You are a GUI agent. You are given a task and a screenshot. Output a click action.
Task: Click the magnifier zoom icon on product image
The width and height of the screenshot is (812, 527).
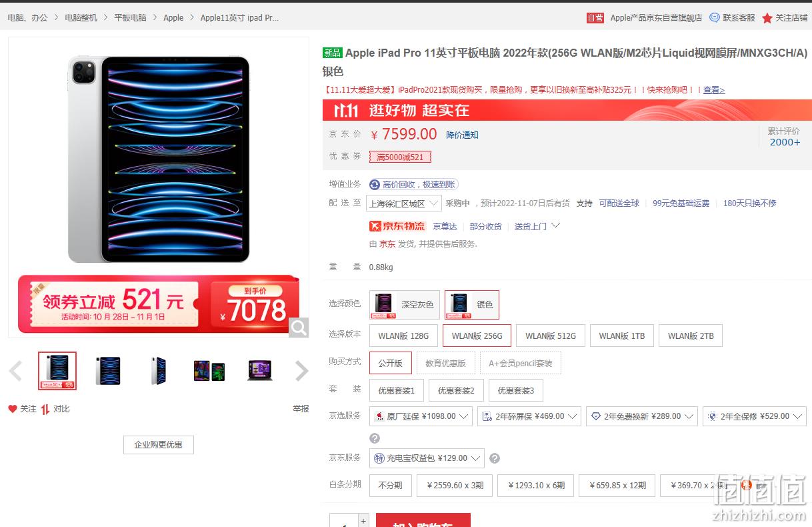pos(299,328)
